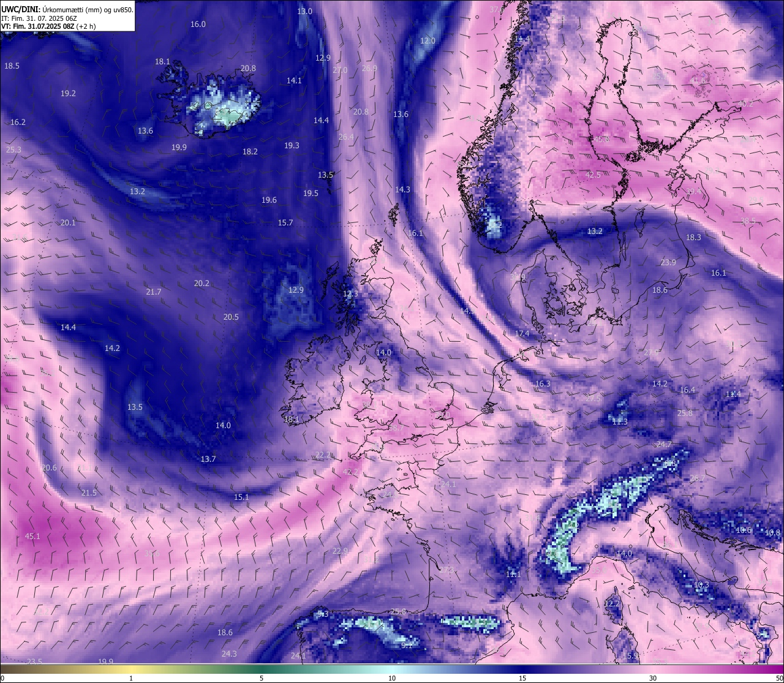Click the value '15.1' on the map
Image resolution: width=784 pixels, height=683 pixels.
pyautogui.click(x=241, y=497)
